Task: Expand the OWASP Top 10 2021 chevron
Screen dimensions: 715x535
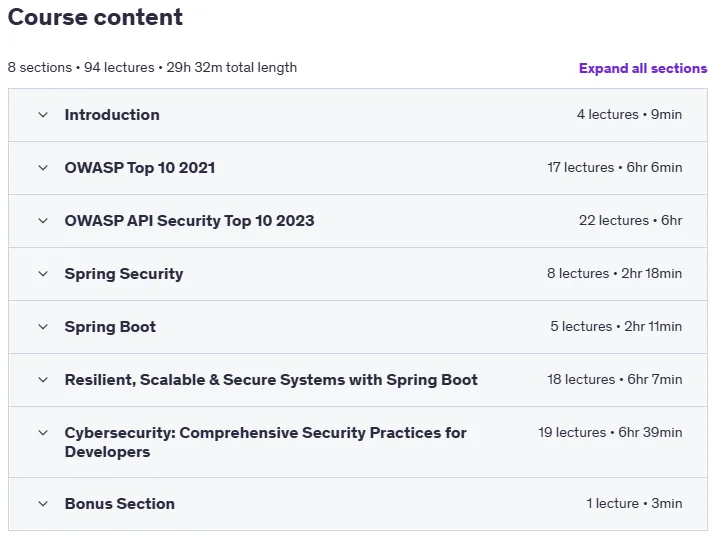Action: [x=43, y=168]
